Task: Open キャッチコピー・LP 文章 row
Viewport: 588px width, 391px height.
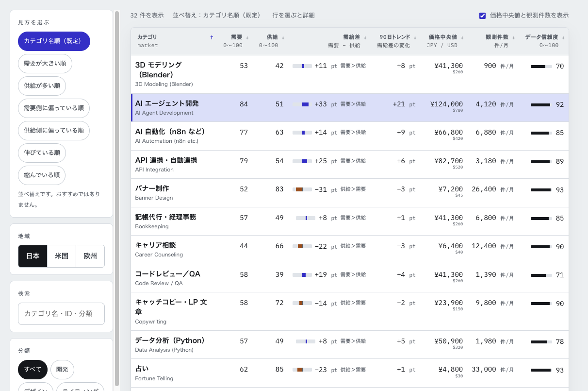Action: point(350,311)
